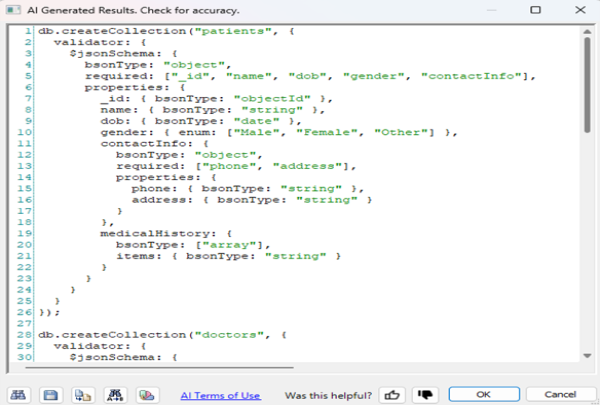
Task: Give thumbs down feedback
Action: [425, 394]
